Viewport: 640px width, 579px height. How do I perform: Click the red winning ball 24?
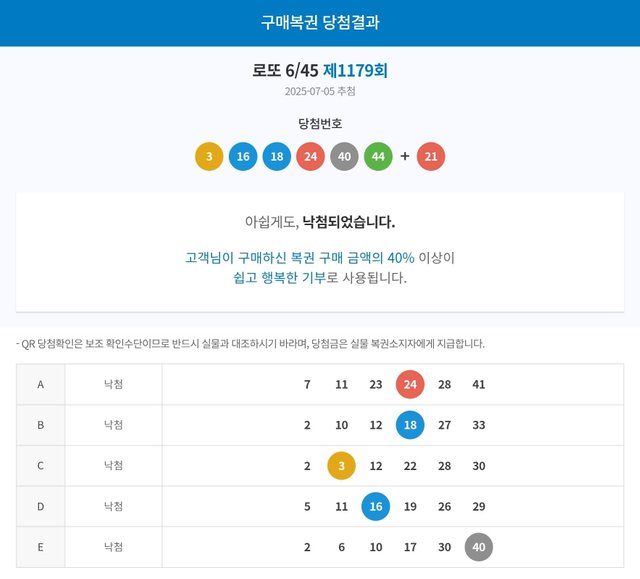(311, 156)
